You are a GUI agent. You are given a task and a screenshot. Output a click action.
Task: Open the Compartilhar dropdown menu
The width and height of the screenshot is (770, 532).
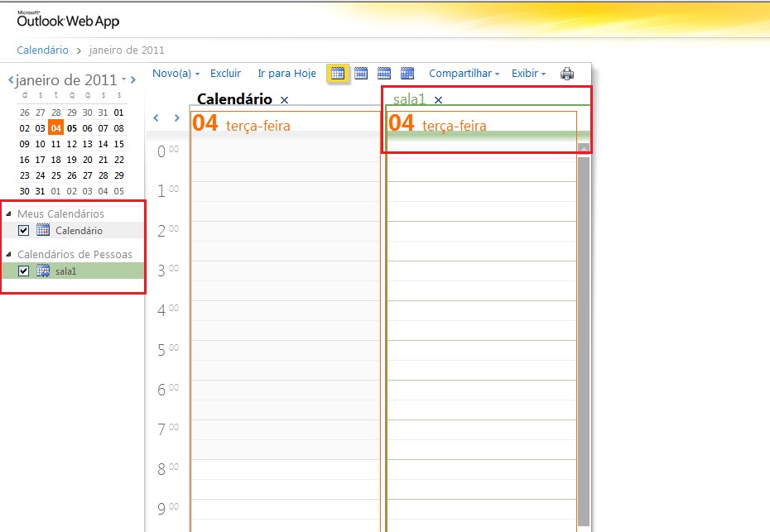[464, 74]
